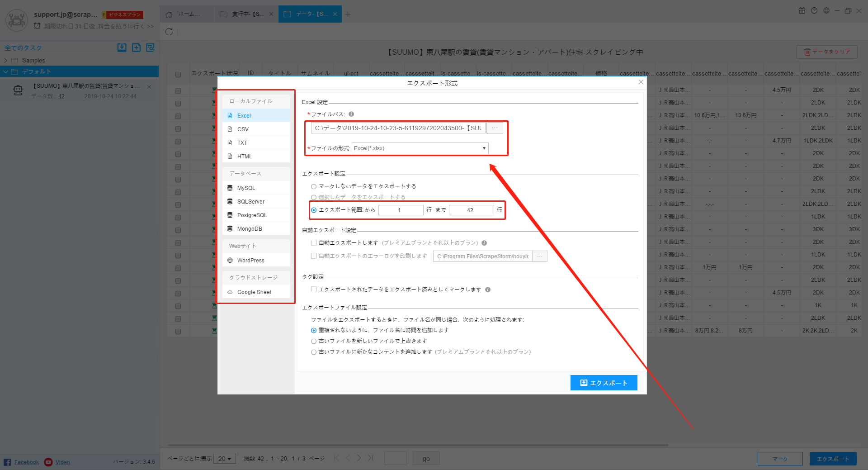
Task: Open the gift icon in title bar
Action: (802, 10)
